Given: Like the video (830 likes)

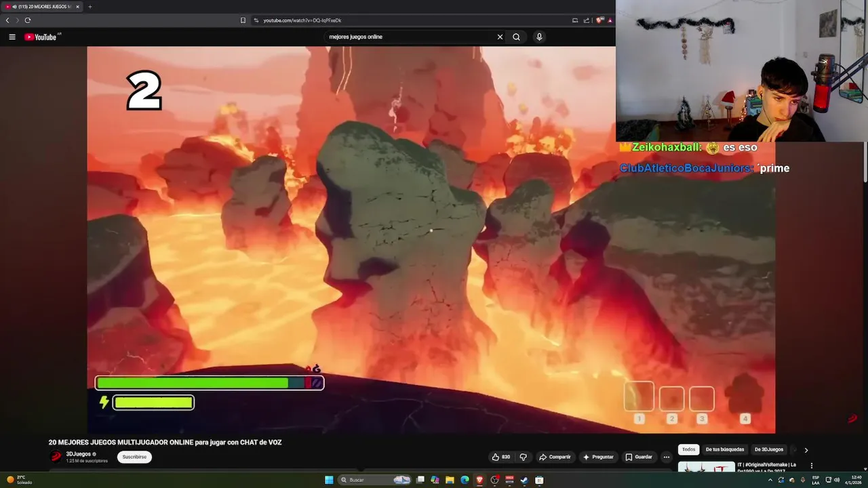Looking at the screenshot, I should (x=501, y=457).
